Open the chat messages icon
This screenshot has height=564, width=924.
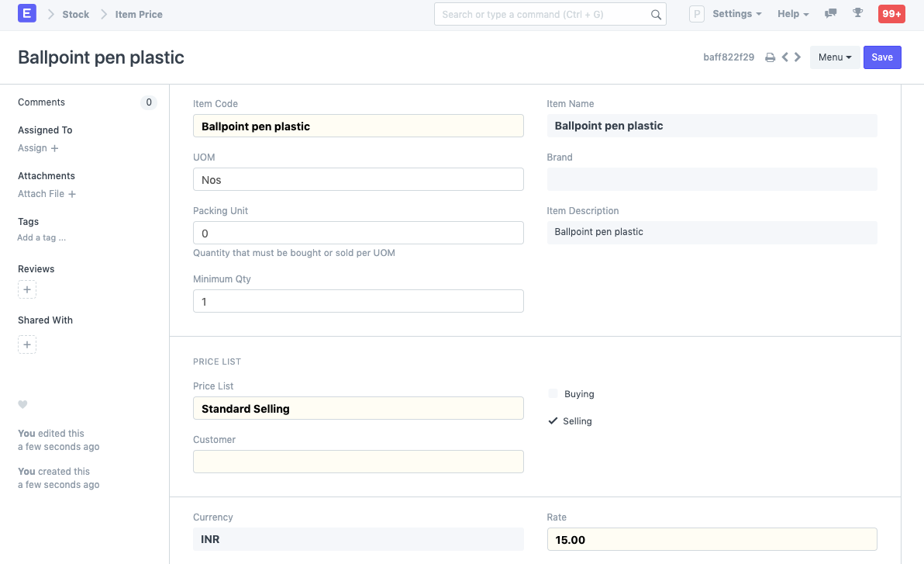tap(831, 14)
